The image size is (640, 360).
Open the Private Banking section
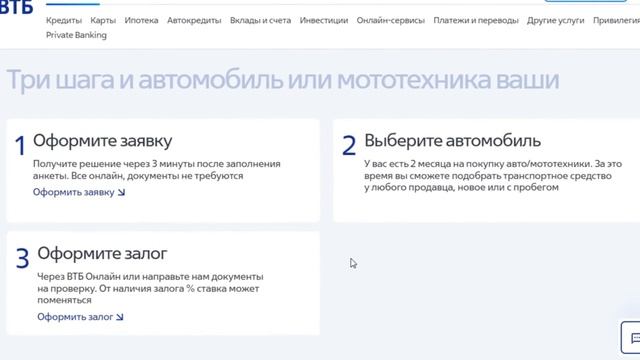click(76, 35)
